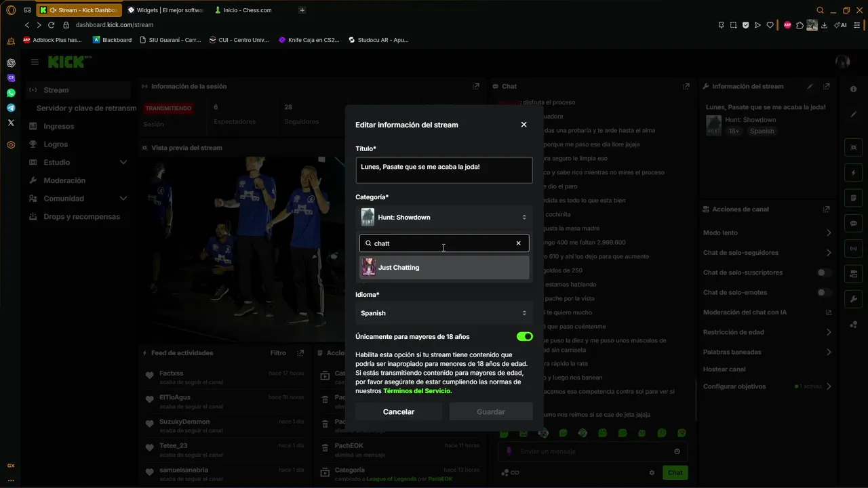The image size is (868, 488).
Task: Pop out the Chat panel
Action: [686, 87]
